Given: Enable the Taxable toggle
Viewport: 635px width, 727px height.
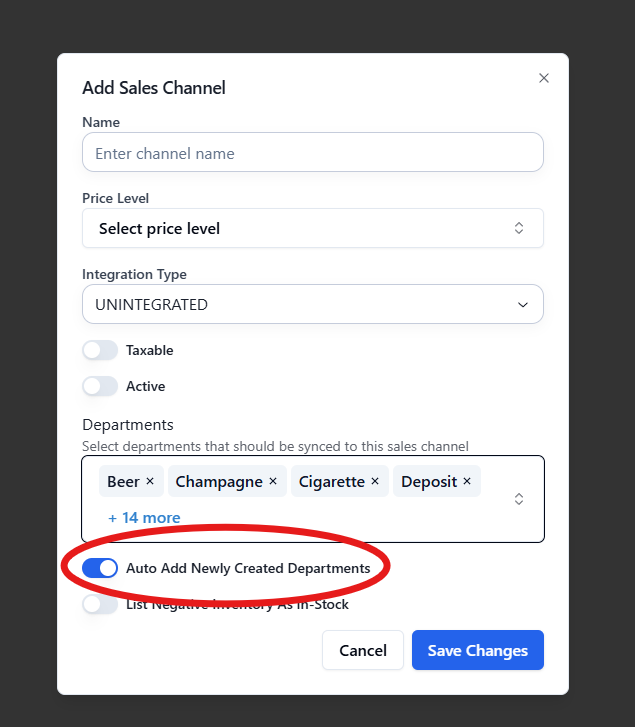Looking at the screenshot, I should click(100, 350).
